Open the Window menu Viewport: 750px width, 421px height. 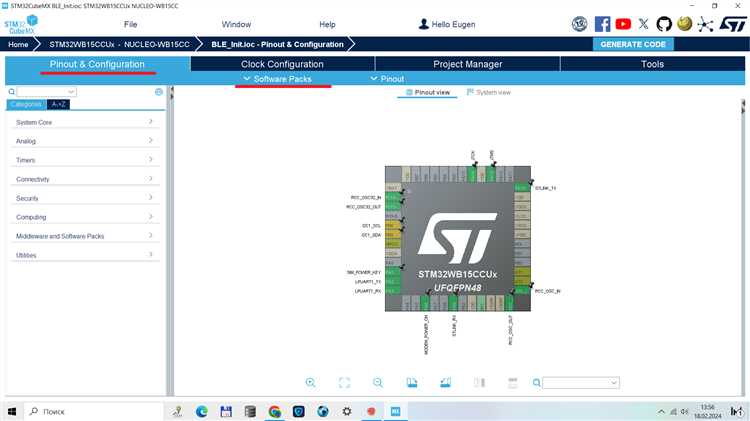(x=236, y=24)
